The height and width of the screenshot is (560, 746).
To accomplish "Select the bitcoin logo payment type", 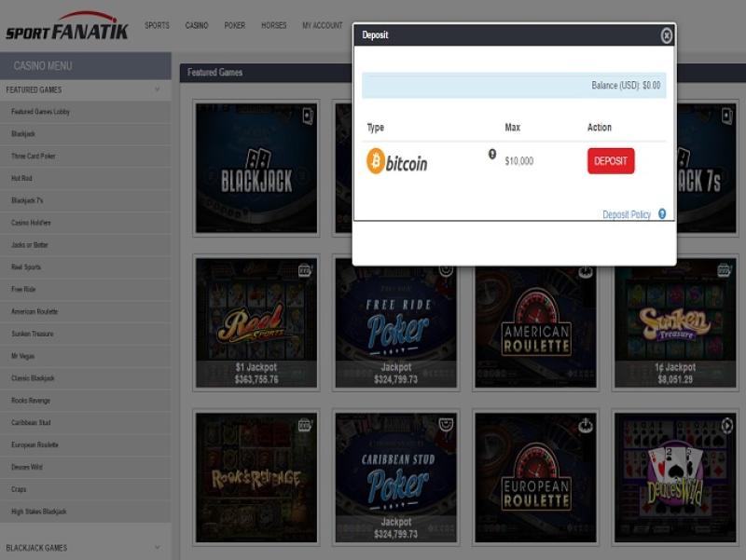I will (x=397, y=162).
